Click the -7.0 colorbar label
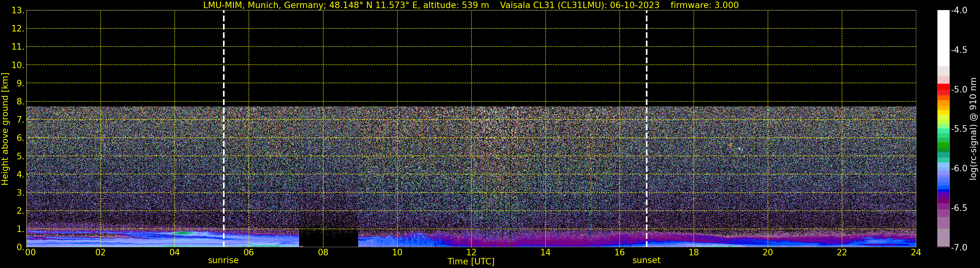Screen dimensions: 980x268 pyautogui.click(x=959, y=248)
